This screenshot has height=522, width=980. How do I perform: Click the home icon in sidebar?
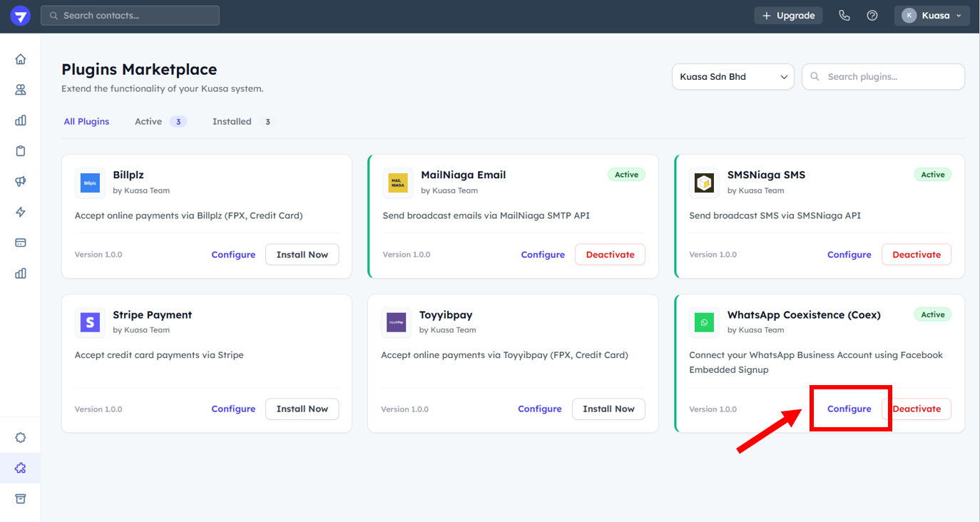[x=21, y=59]
